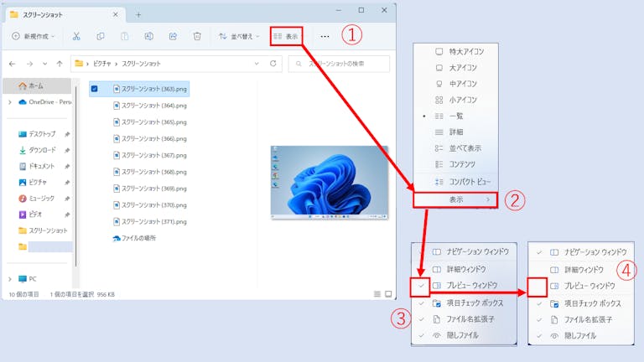Image resolution: width=644 pixels, height=362 pixels.
Task: Toggle ナビゲーション ウィンドウ in the submenu with preview unchecked
Action: (x=582, y=252)
